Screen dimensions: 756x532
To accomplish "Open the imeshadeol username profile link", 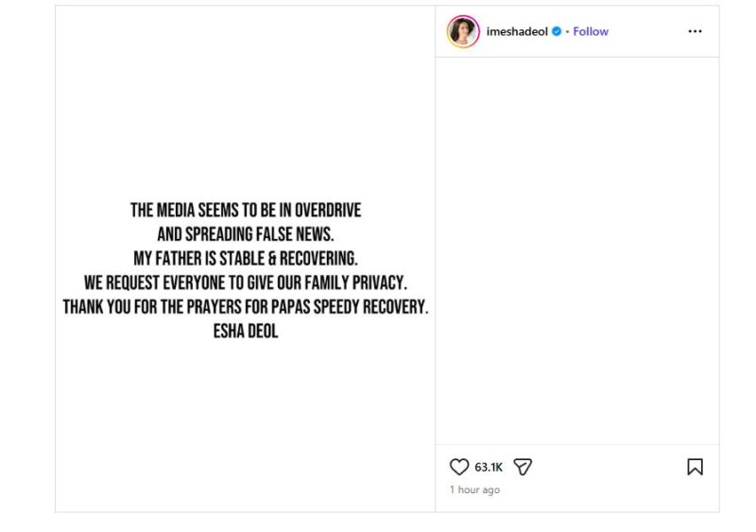I will (517, 31).
